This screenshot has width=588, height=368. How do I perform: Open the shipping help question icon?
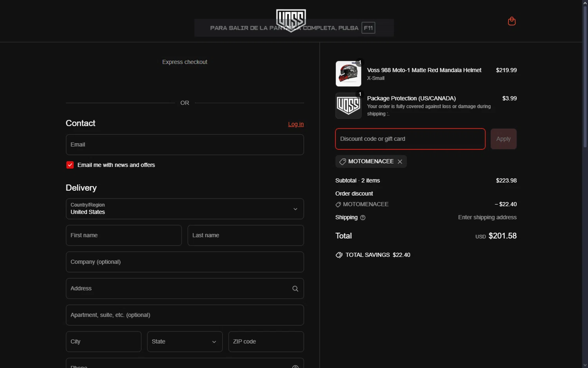tap(363, 218)
